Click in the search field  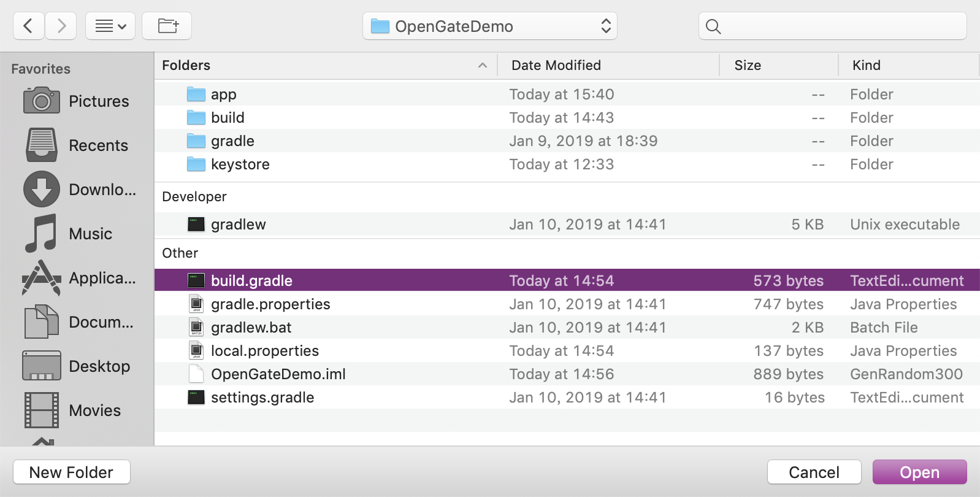(x=840, y=26)
